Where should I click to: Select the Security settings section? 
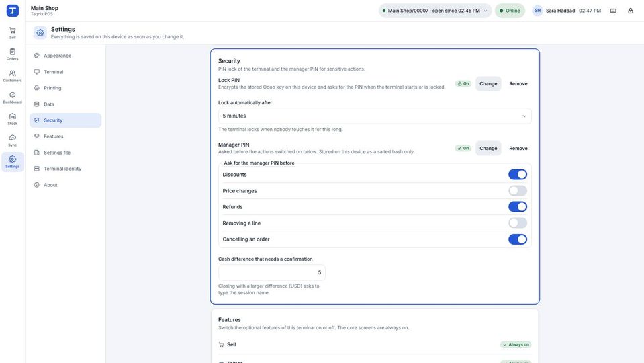click(65, 120)
